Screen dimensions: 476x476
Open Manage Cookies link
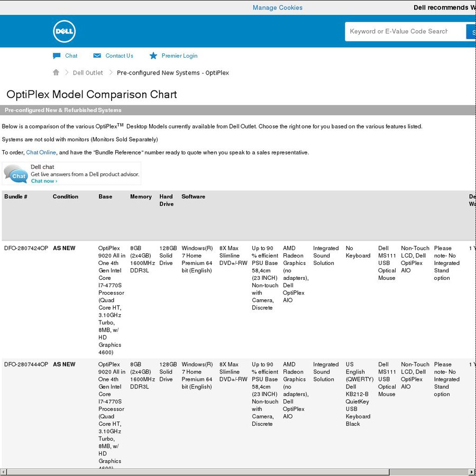[278, 7]
